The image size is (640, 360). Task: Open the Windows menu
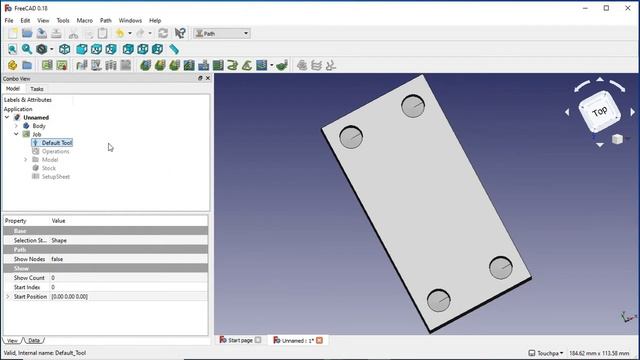coord(130,20)
